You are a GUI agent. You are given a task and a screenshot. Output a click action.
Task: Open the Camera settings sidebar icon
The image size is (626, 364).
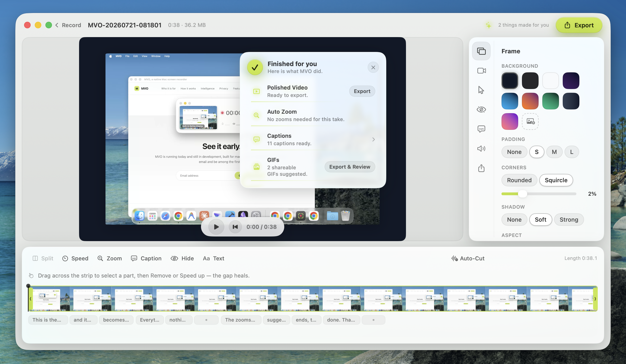(x=481, y=70)
